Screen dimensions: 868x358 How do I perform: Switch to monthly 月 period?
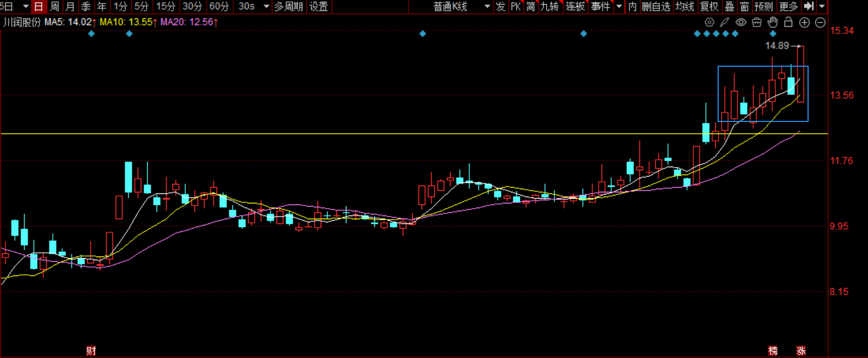coord(70,6)
